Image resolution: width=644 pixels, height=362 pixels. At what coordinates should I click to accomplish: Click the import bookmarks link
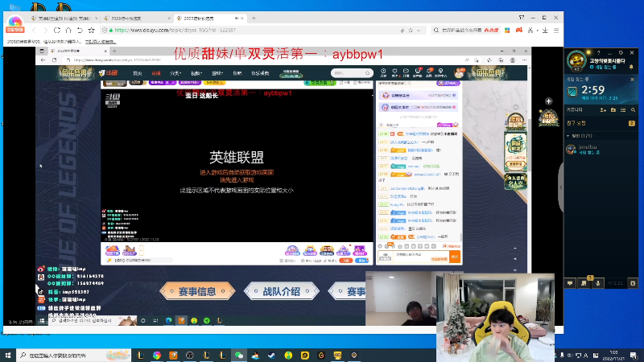(101, 42)
